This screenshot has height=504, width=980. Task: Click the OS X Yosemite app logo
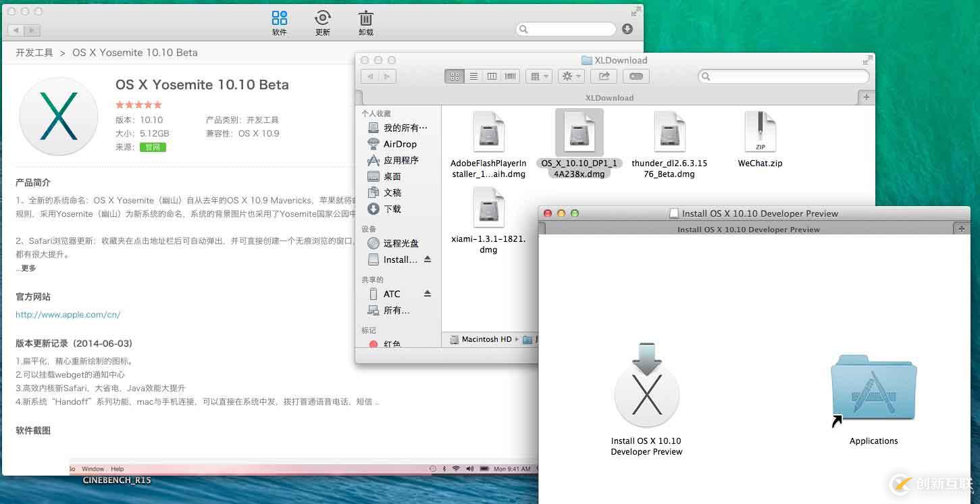click(x=59, y=116)
